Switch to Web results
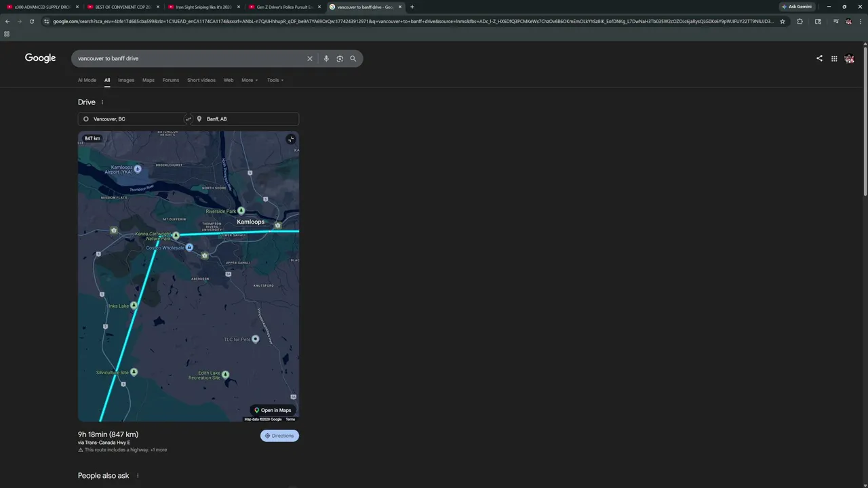 click(229, 80)
